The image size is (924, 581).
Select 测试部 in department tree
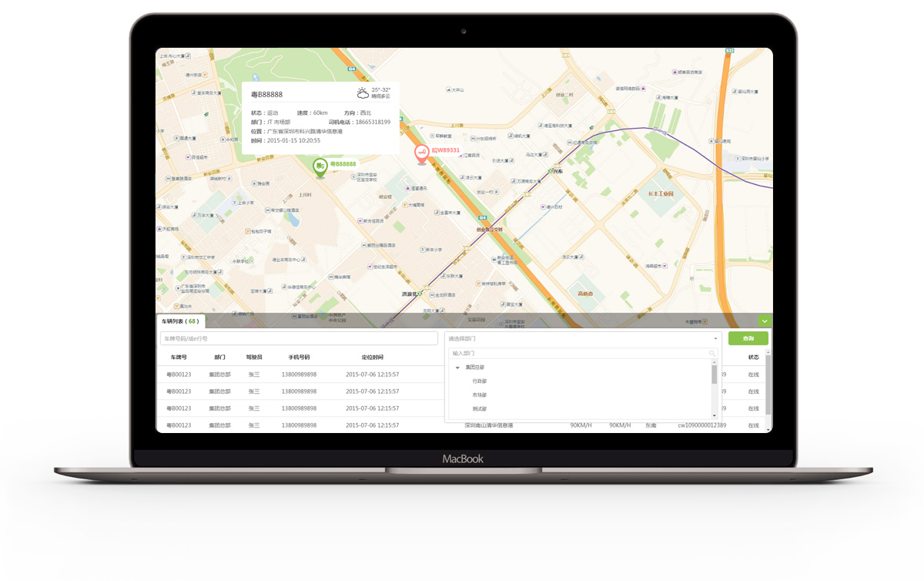click(479, 409)
